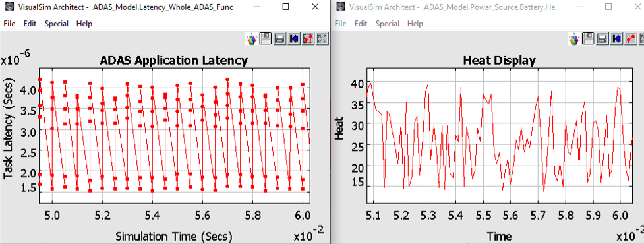Screen dimensions: 644x244
Task: Reset axes using blue arrow in Latency window
Action: (294, 39)
